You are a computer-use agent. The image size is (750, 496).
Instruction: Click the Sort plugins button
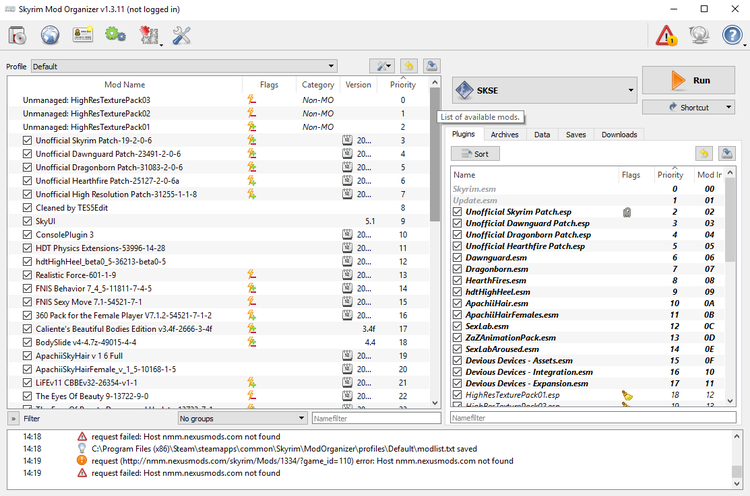point(475,154)
